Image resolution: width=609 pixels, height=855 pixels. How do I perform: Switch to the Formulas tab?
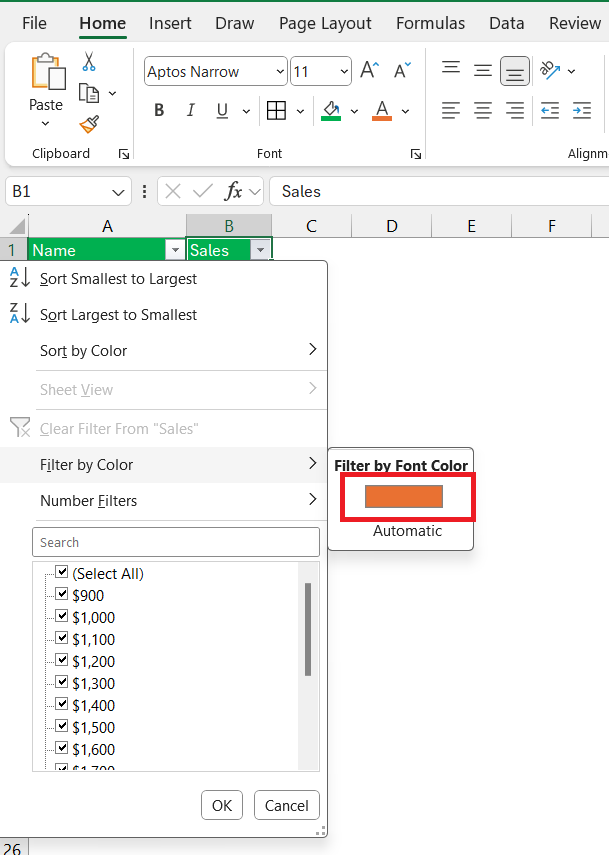(430, 23)
